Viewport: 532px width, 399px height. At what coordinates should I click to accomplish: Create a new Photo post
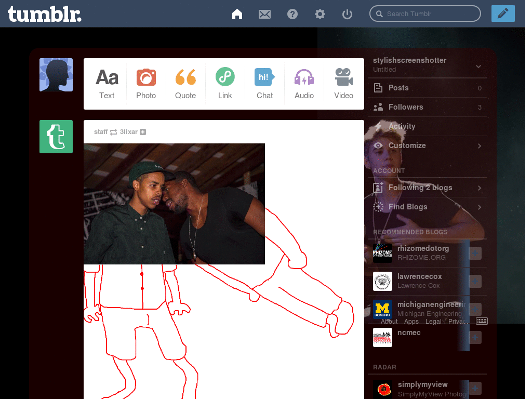tap(146, 83)
